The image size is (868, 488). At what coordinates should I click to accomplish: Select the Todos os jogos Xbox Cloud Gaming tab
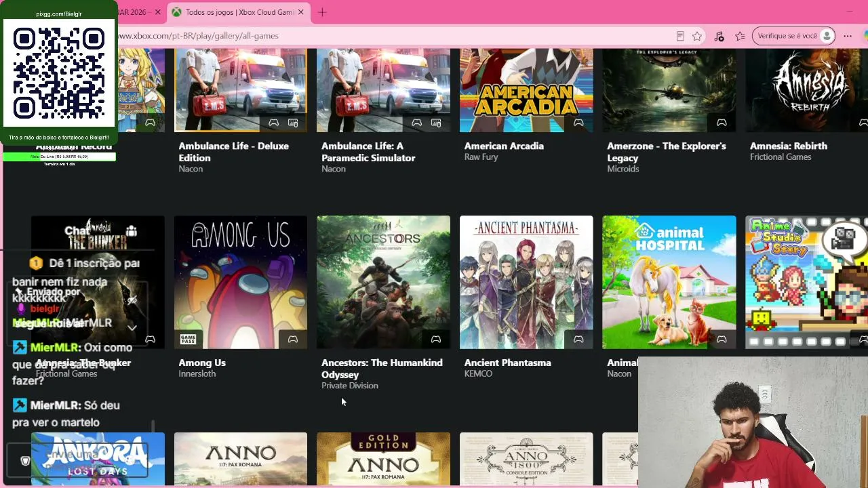237,12
